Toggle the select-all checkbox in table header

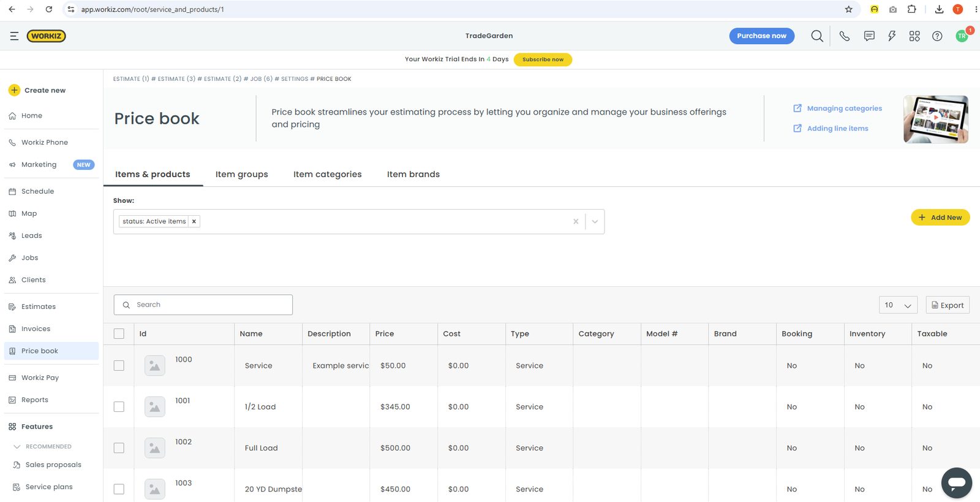click(119, 334)
